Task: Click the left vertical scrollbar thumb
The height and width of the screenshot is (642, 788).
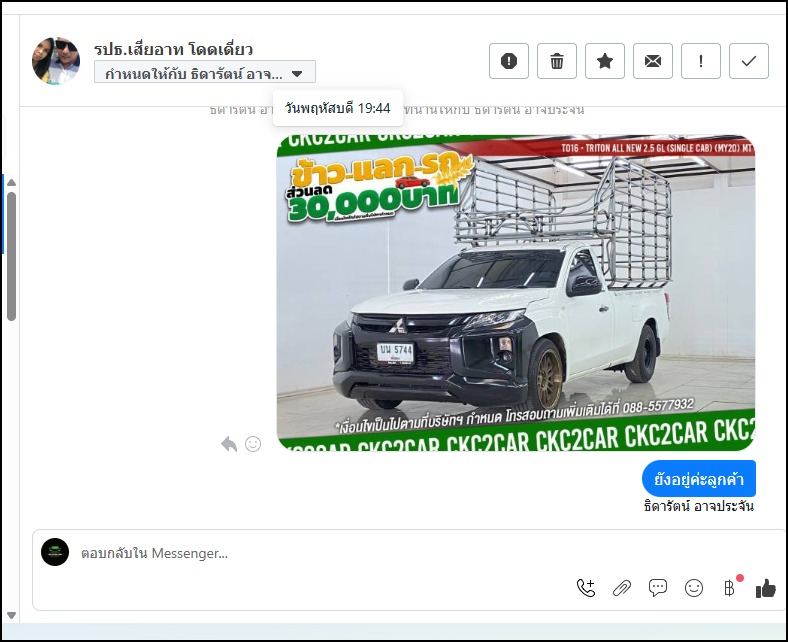Action: 12,256
